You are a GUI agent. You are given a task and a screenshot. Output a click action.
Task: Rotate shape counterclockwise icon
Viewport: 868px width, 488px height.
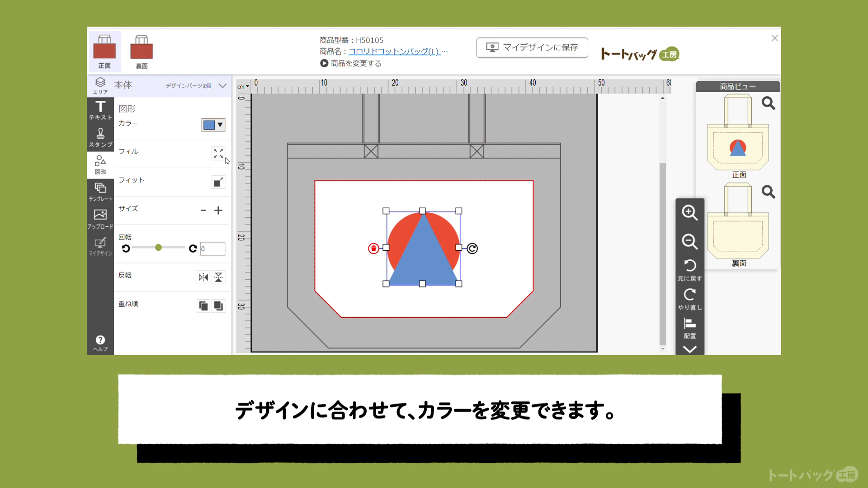coord(126,248)
